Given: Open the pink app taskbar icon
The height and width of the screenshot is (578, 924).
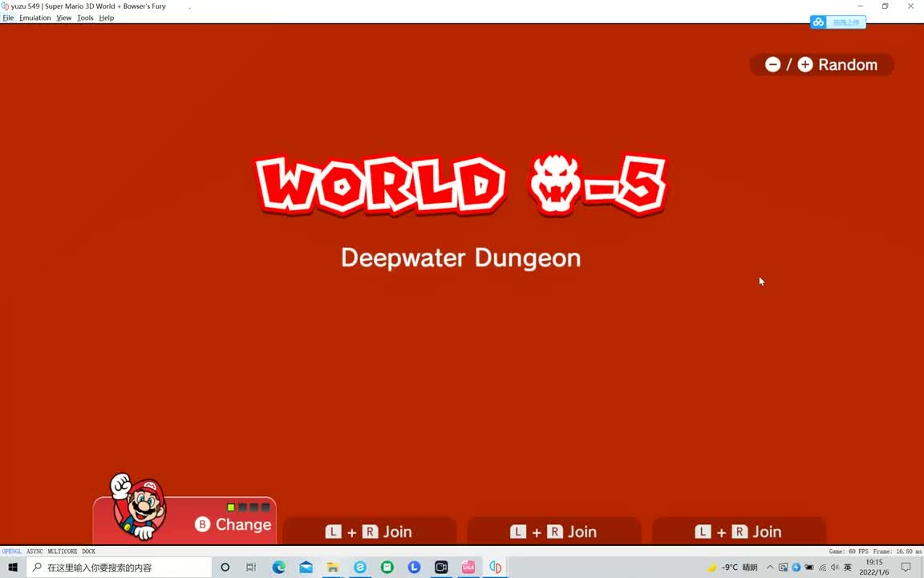Looking at the screenshot, I should click(x=468, y=568).
